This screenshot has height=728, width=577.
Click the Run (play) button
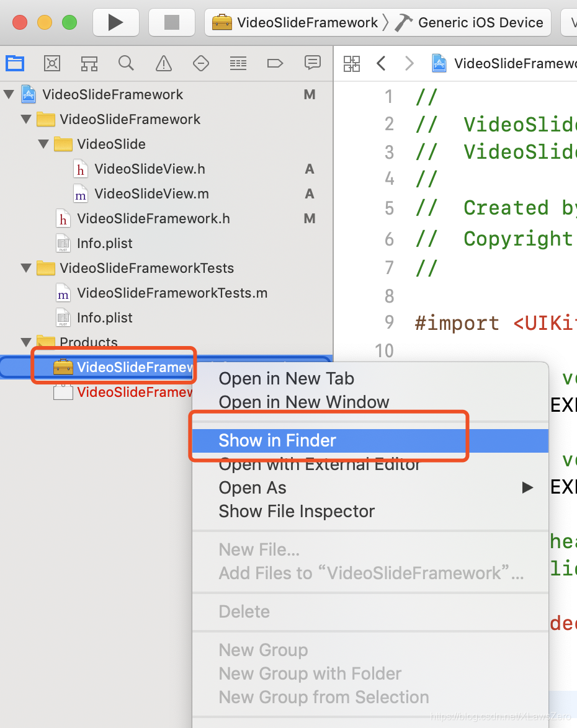pos(115,22)
